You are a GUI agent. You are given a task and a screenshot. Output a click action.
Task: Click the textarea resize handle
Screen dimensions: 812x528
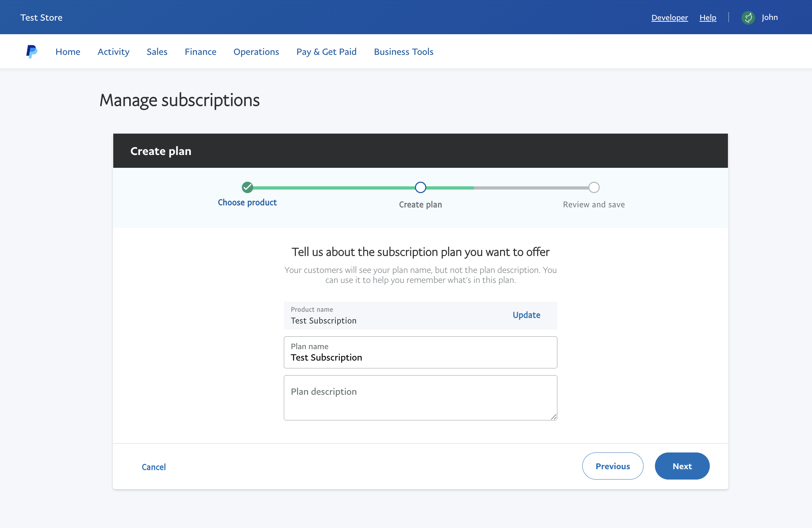click(553, 417)
